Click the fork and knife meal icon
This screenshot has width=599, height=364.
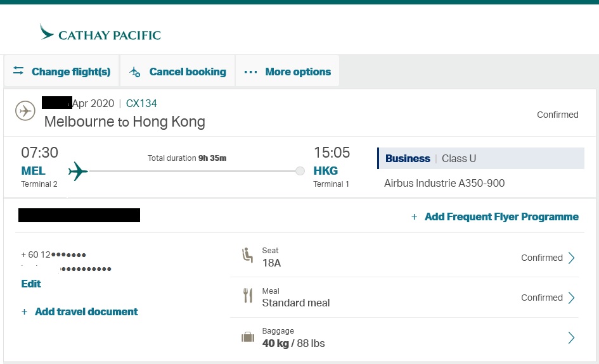point(247,296)
